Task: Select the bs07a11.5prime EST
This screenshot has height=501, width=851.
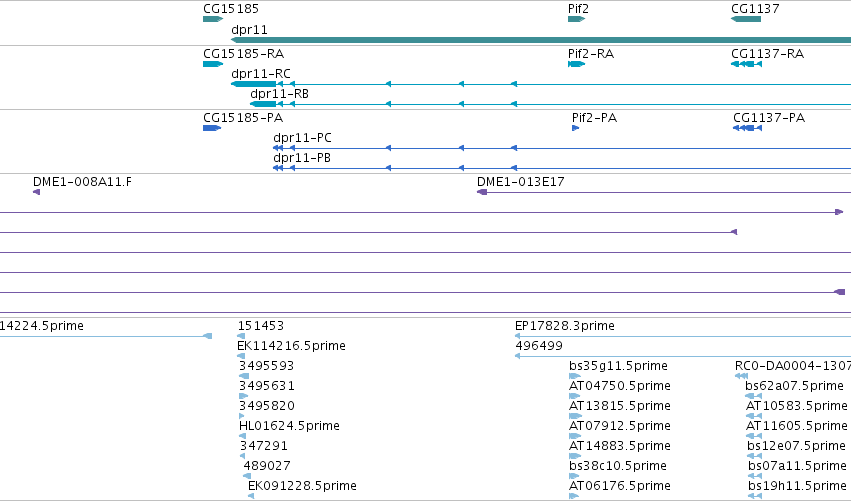Action: coord(797,466)
